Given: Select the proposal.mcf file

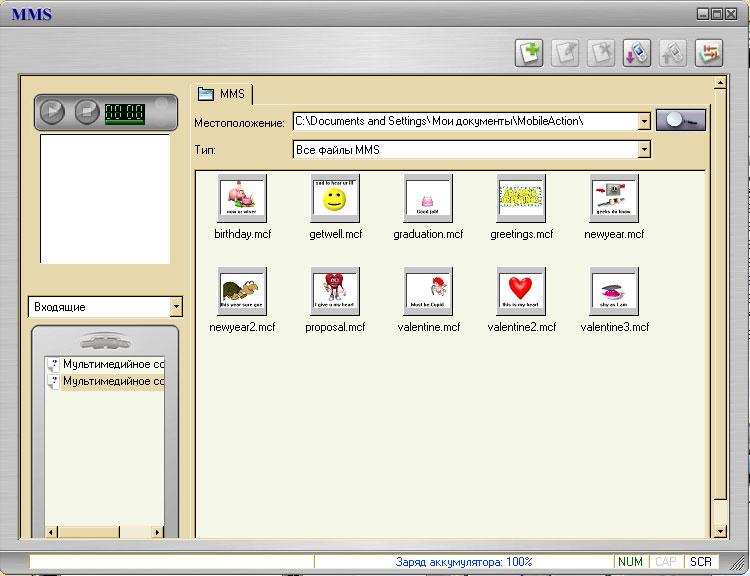Looking at the screenshot, I should click(x=335, y=291).
